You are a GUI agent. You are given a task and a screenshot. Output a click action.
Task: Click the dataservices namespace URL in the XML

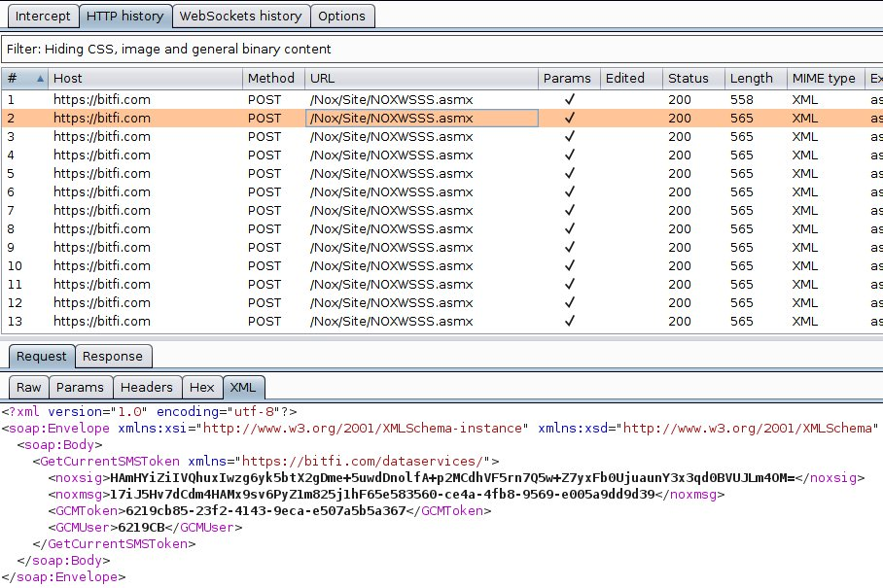click(363, 462)
